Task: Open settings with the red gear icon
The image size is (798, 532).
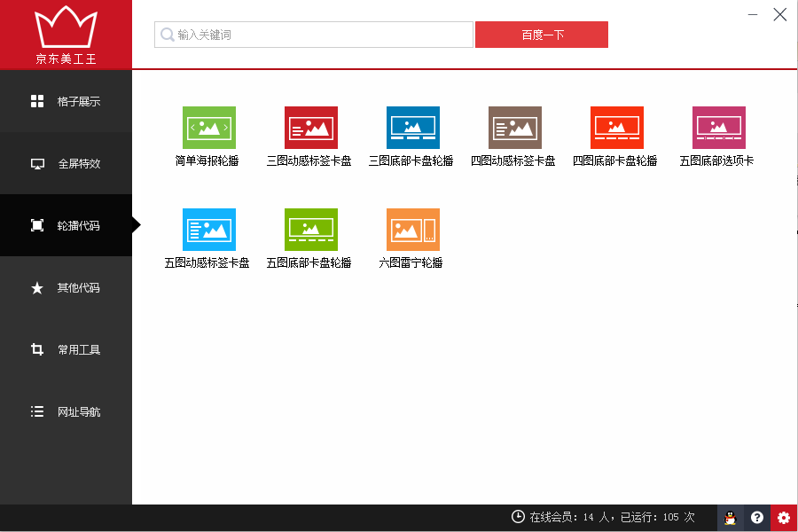Action: point(783,518)
